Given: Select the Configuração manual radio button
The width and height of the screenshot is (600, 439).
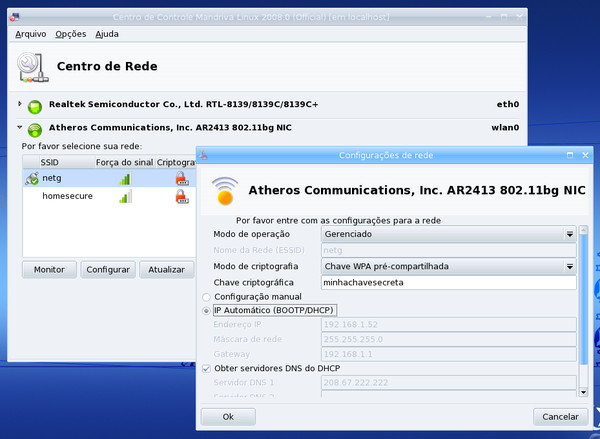Looking at the screenshot, I should [206, 297].
